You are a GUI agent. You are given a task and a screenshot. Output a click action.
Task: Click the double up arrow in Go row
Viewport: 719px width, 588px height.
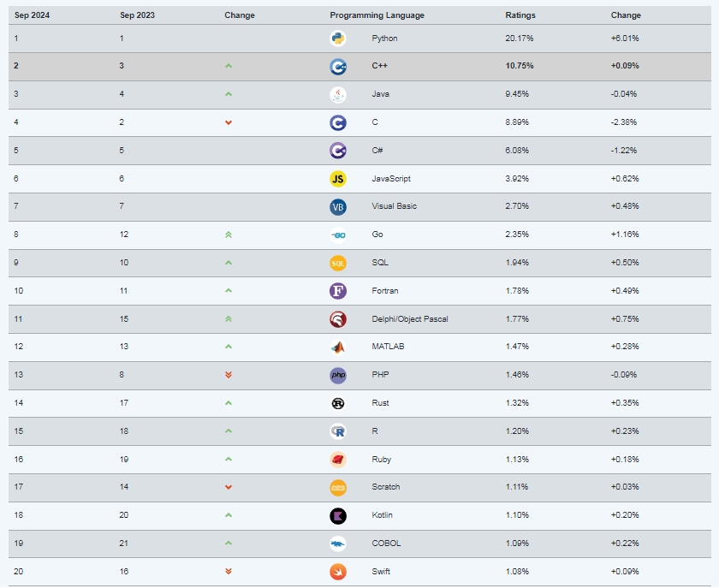(229, 235)
